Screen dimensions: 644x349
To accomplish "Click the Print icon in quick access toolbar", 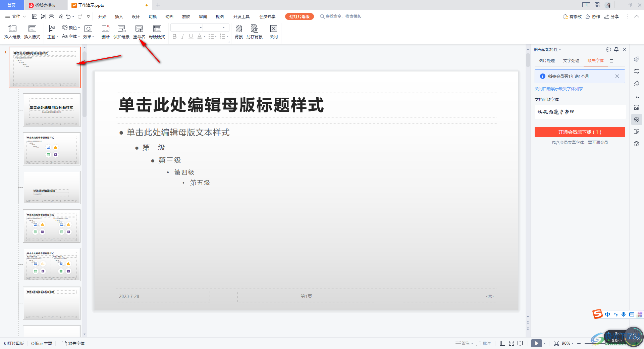I will (x=51, y=16).
